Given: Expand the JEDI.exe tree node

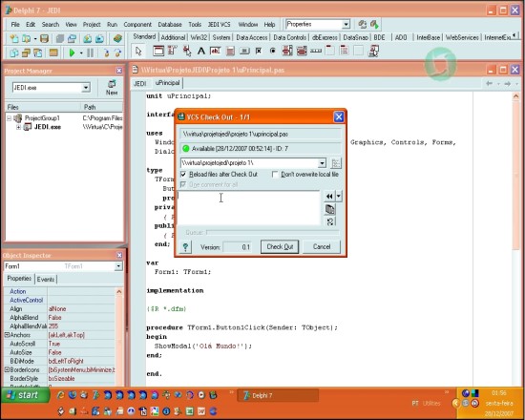Looking at the screenshot, I should [18, 127].
